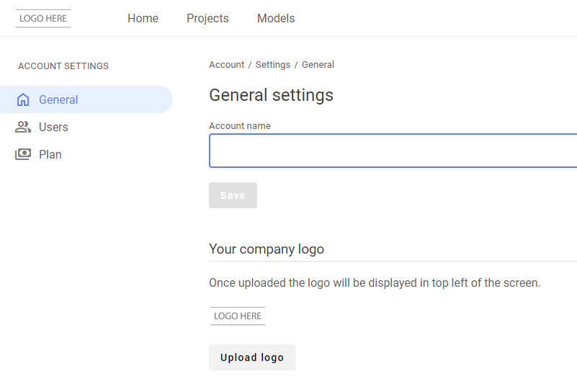Image resolution: width=577 pixels, height=392 pixels.
Task: Click the Account name field label
Action: (x=240, y=126)
